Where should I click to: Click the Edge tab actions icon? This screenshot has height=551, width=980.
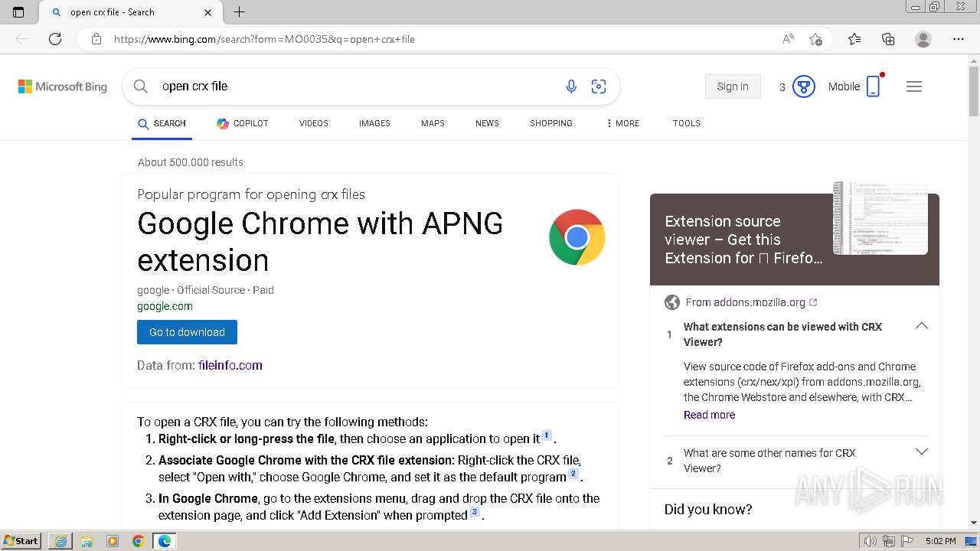pos(18,12)
